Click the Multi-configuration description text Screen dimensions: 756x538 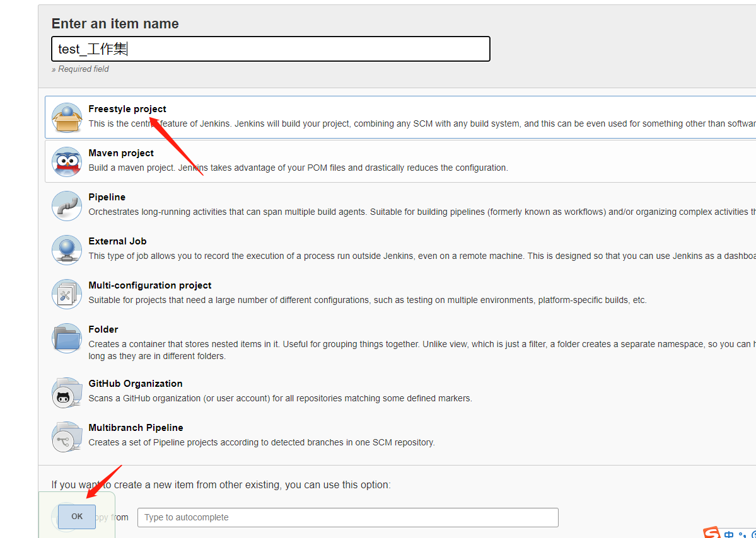pos(368,300)
